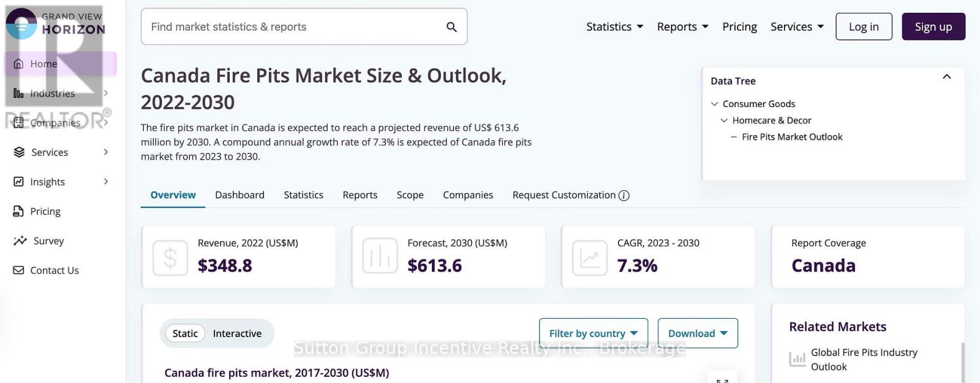The height and width of the screenshot is (383, 980).
Task: Switch chart to Static view
Action: pos(185,333)
